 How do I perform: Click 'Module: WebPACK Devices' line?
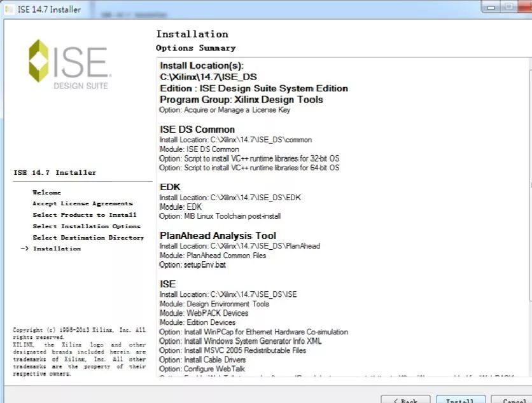coord(204,313)
